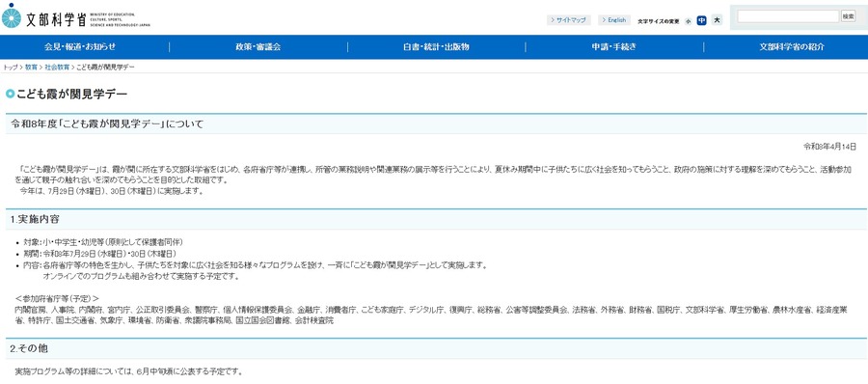Set font size to 中

(x=701, y=20)
